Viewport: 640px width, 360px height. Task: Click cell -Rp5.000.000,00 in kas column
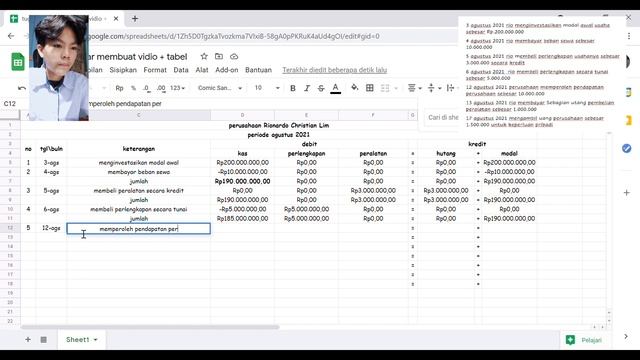tap(242, 209)
